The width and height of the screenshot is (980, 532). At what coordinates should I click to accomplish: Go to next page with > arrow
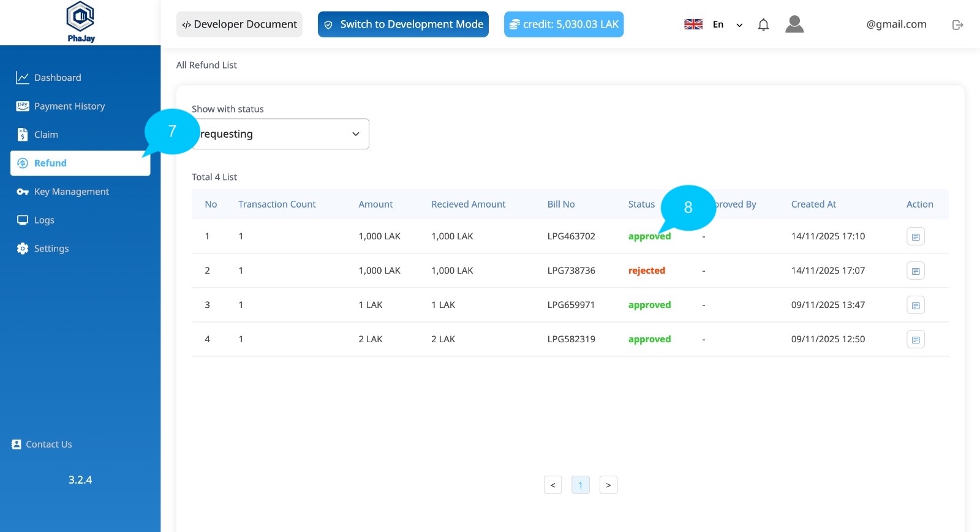coord(608,485)
